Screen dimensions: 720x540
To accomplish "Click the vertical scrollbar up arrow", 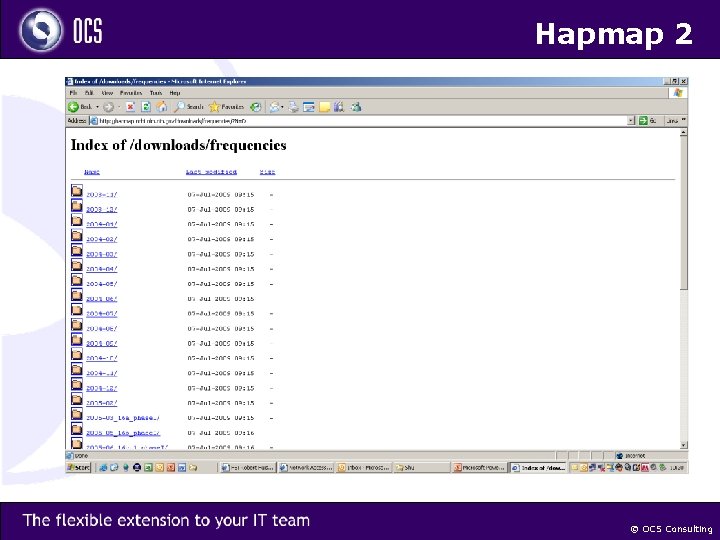I will [683, 132].
